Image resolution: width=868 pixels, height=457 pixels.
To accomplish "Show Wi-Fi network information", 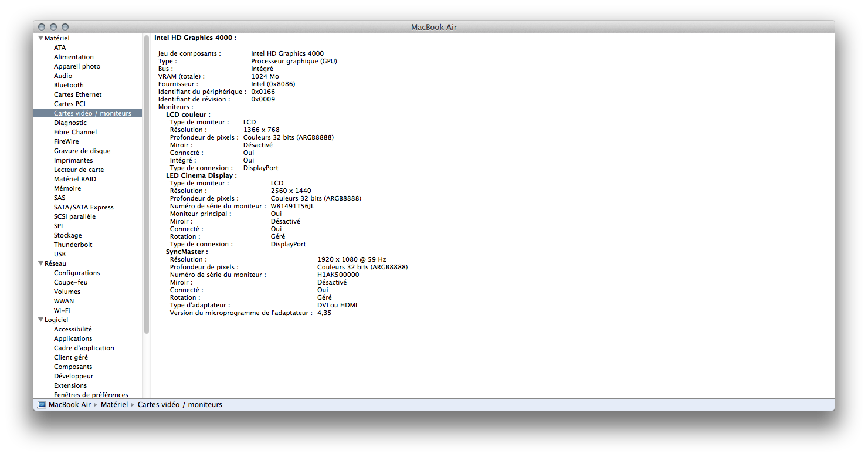I will click(62, 310).
